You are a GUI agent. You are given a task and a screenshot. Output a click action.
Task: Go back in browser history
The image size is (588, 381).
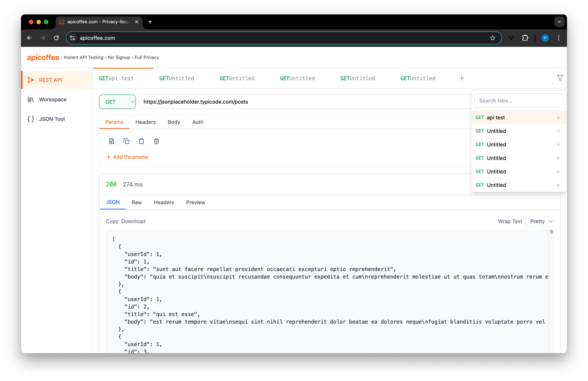click(29, 38)
